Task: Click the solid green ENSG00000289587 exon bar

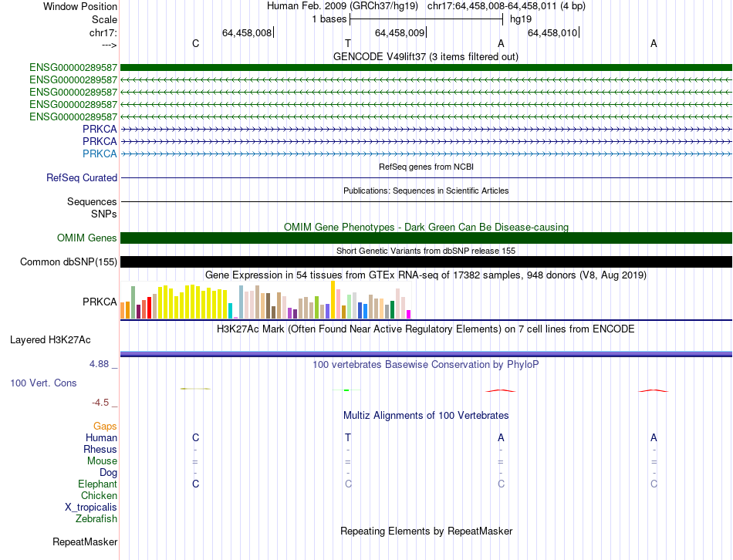Action: click(426, 67)
